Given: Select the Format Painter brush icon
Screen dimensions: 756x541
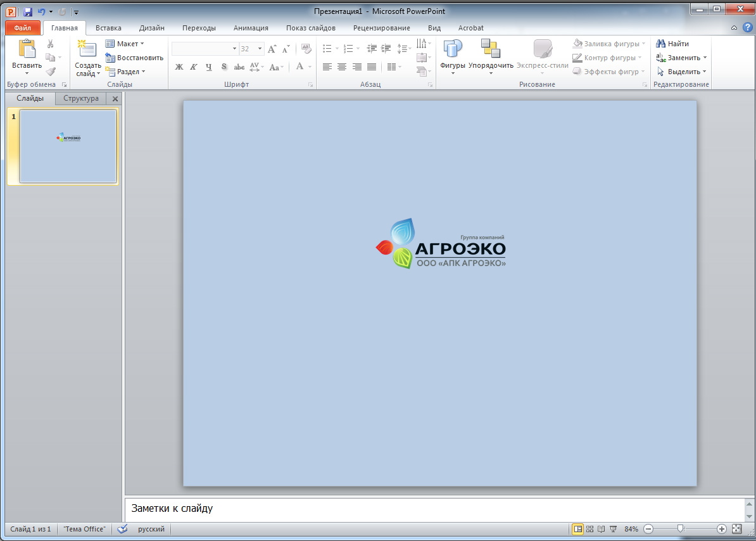Looking at the screenshot, I should tap(50, 72).
